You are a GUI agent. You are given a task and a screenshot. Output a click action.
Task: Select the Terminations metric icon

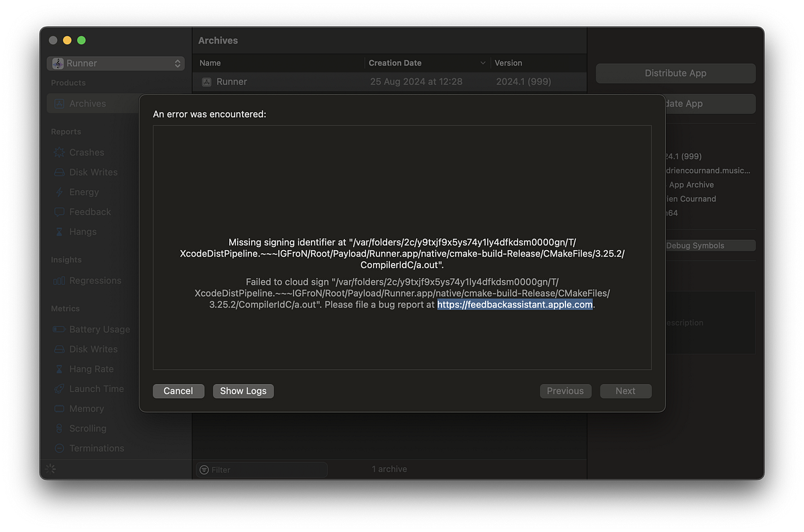pyautogui.click(x=59, y=448)
